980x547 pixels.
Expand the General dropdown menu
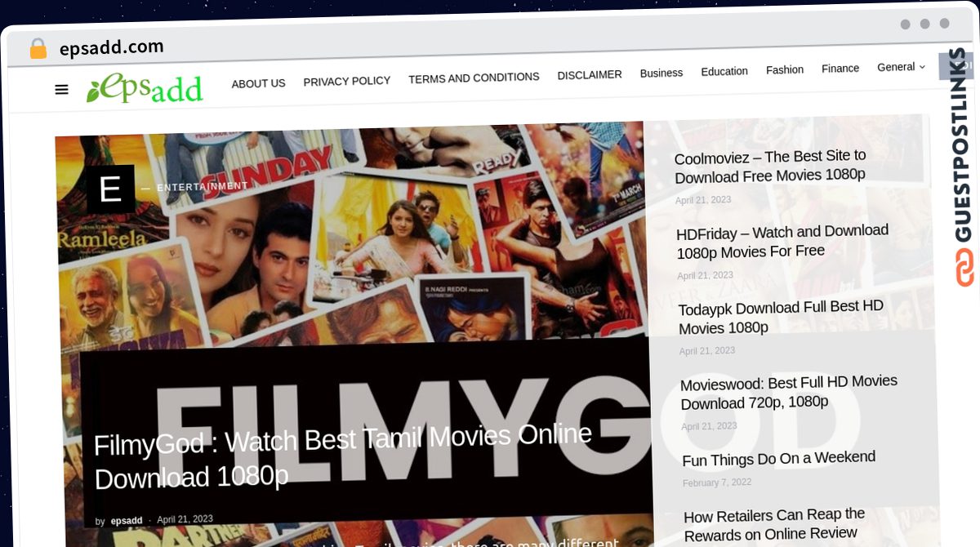901,67
